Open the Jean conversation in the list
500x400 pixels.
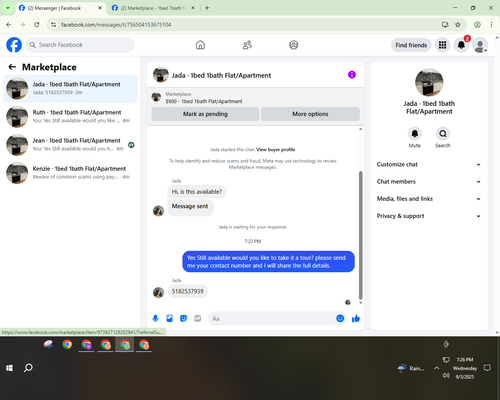(70, 145)
